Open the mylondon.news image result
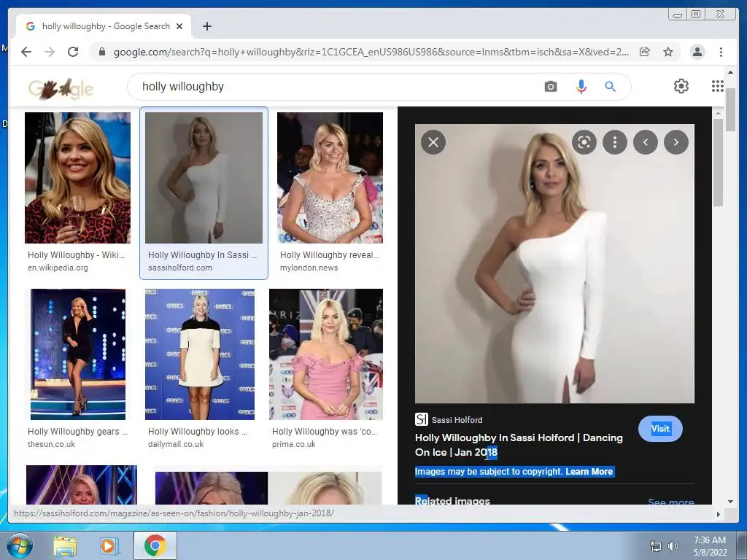The height and width of the screenshot is (560, 747). pyautogui.click(x=330, y=178)
